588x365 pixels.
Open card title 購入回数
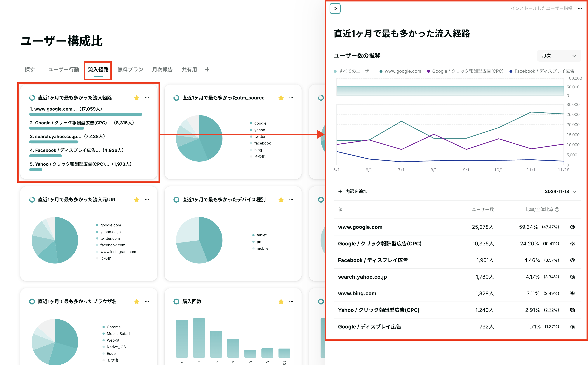point(192,302)
